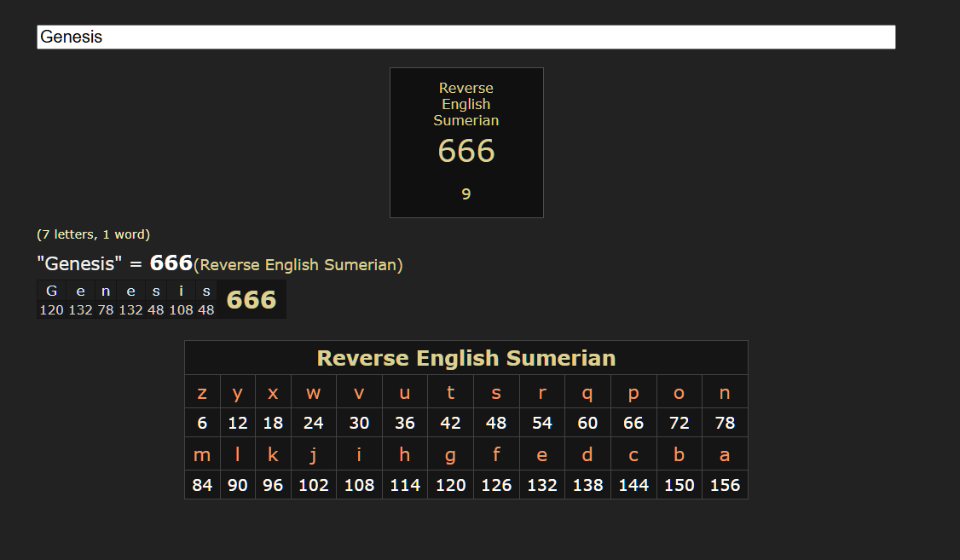This screenshot has height=560, width=960.
Task: Click letter a in the cipher chart
Action: (725, 454)
